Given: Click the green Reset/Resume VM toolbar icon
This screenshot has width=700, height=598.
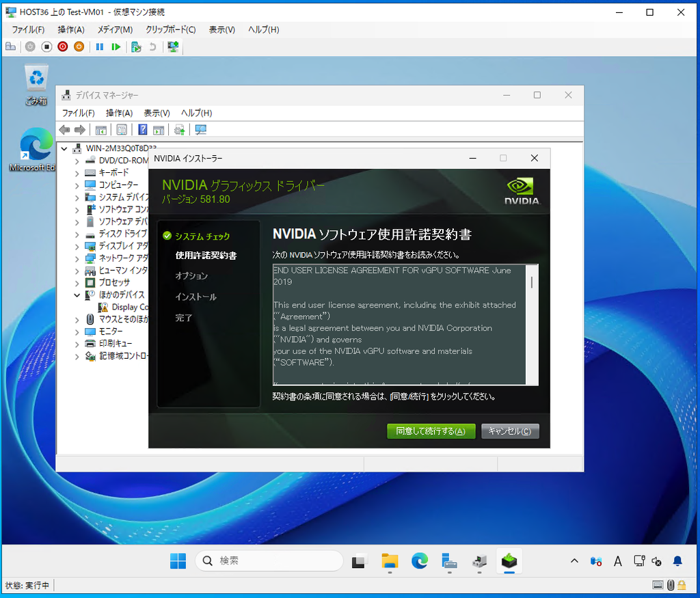Looking at the screenshot, I should [x=116, y=46].
